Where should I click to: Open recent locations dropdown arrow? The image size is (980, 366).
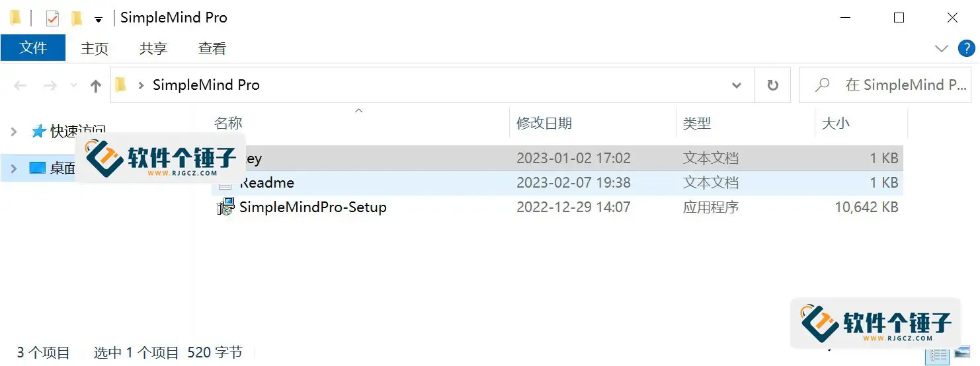click(x=73, y=85)
